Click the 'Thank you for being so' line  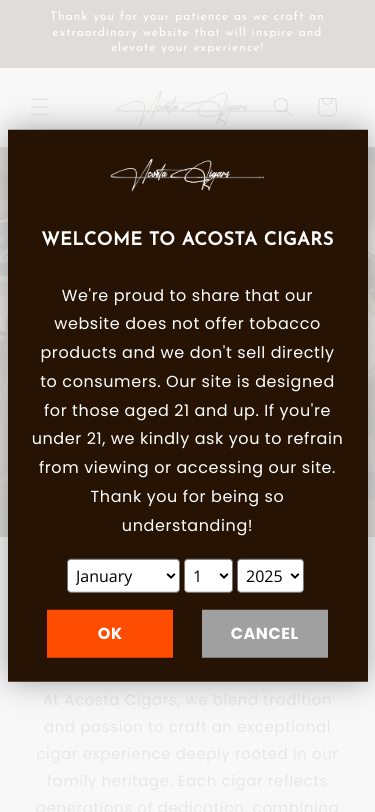coord(188,497)
